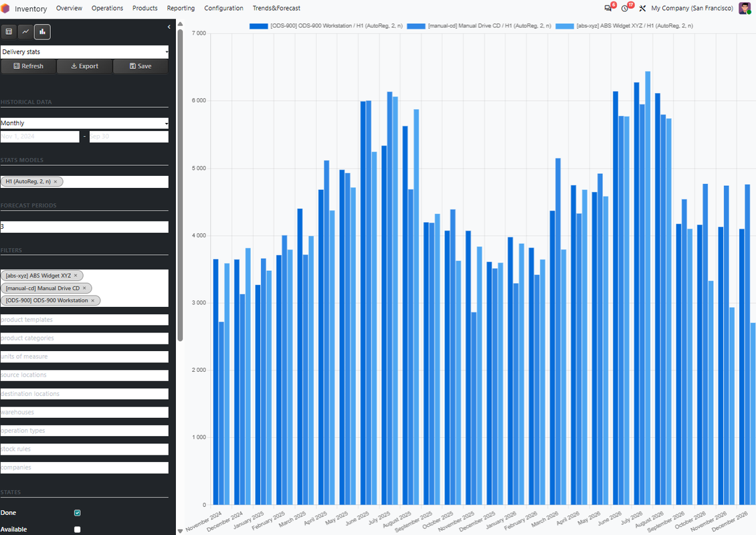Toggle the ODS-900 Workstation legend swatch
This screenshot has width=756, height=535.
tap(258, 26)
